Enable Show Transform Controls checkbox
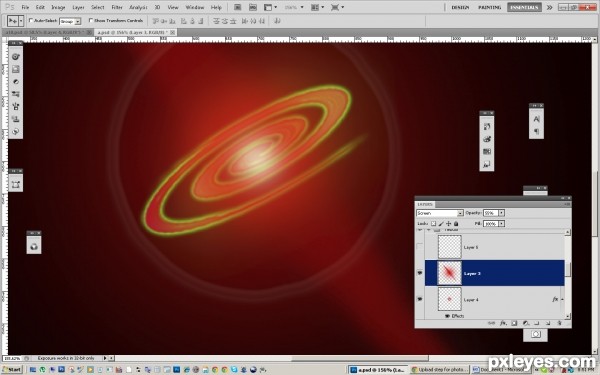The height and width of the screenshot is (375, 600). 91,21
